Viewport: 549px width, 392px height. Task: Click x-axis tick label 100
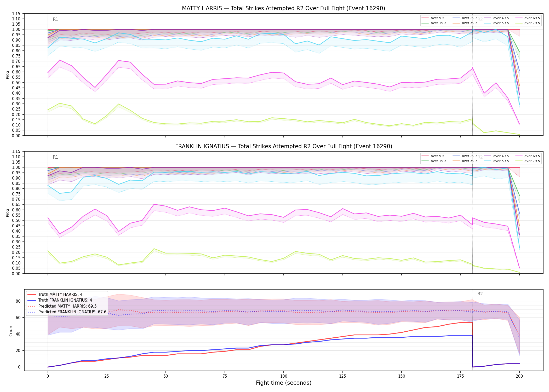click(284, 376)
